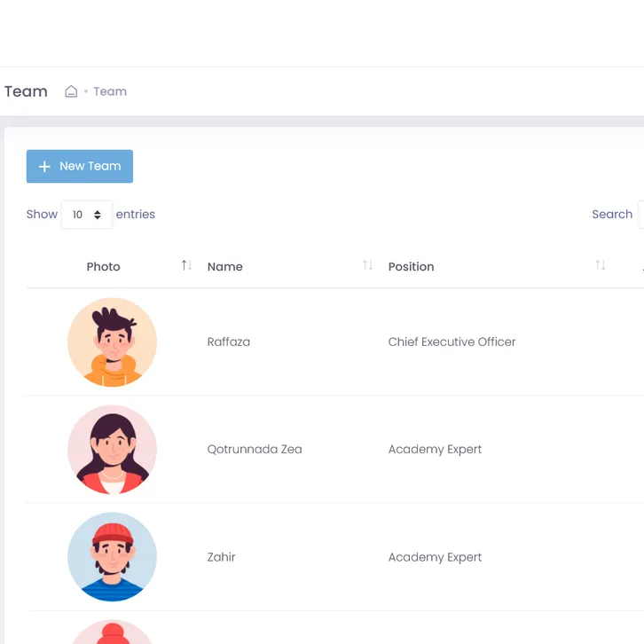Click Academy Expert in Zahir's row
The width and height of the screenshot is (644, 644).
point(435,558)
